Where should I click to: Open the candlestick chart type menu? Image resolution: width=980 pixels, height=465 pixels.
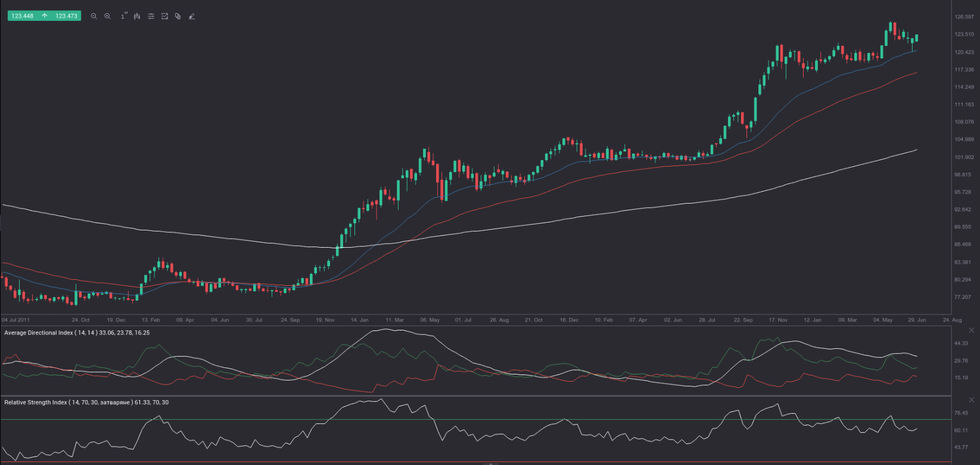pos(137,16)
